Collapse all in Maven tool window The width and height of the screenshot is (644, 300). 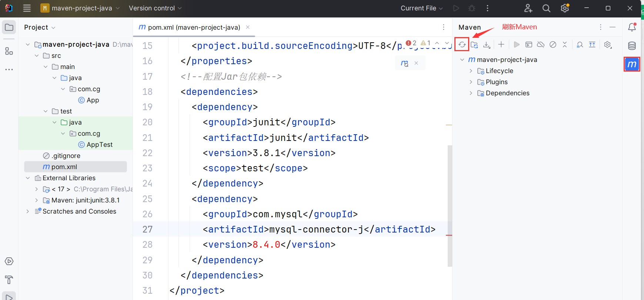click(x=565, y=44)
